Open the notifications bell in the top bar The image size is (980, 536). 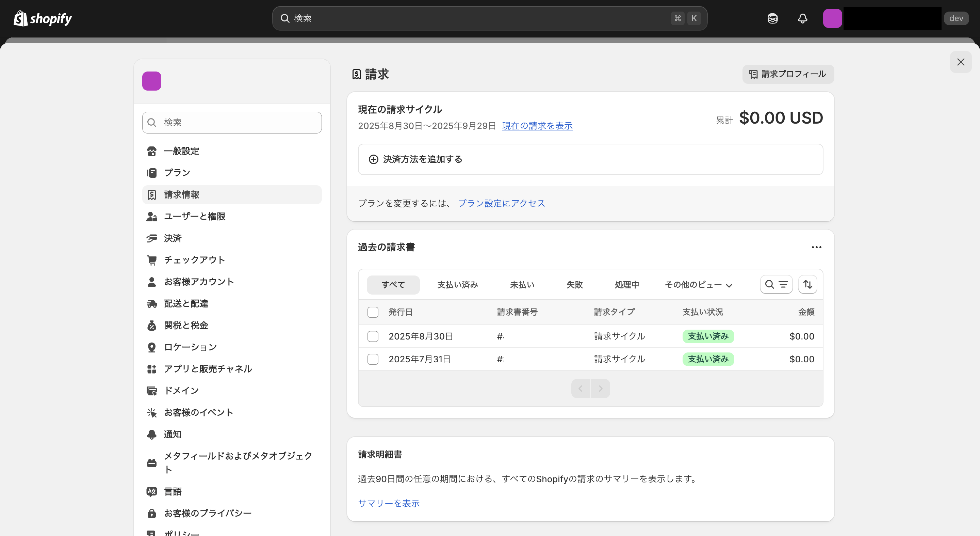(x=802, y=18)
